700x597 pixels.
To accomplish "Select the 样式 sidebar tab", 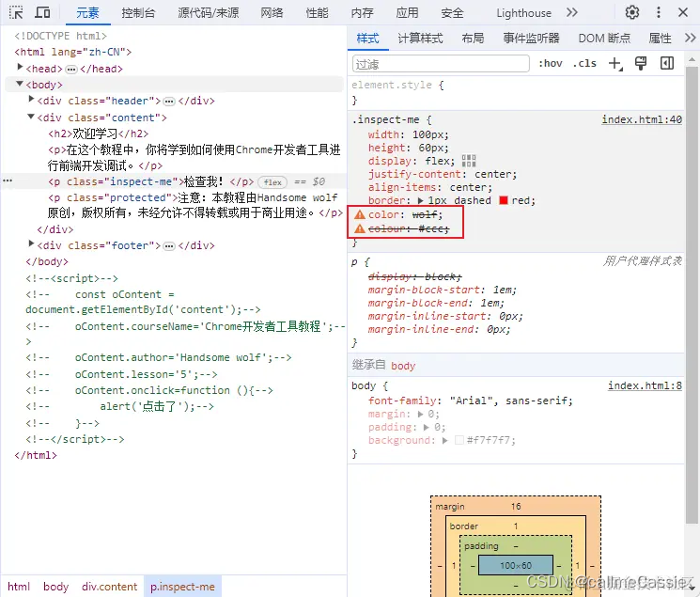I will coord(368,39).
